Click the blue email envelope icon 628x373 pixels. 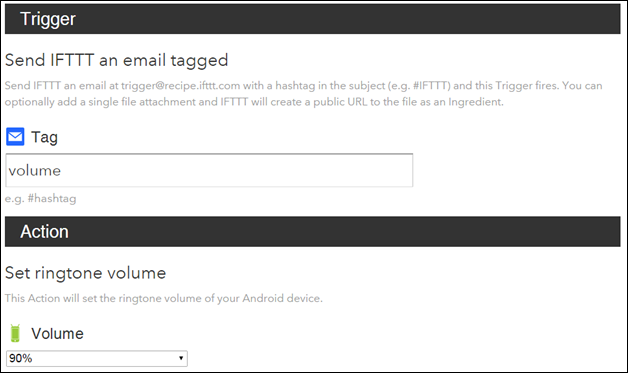click(x=15, y=137)
